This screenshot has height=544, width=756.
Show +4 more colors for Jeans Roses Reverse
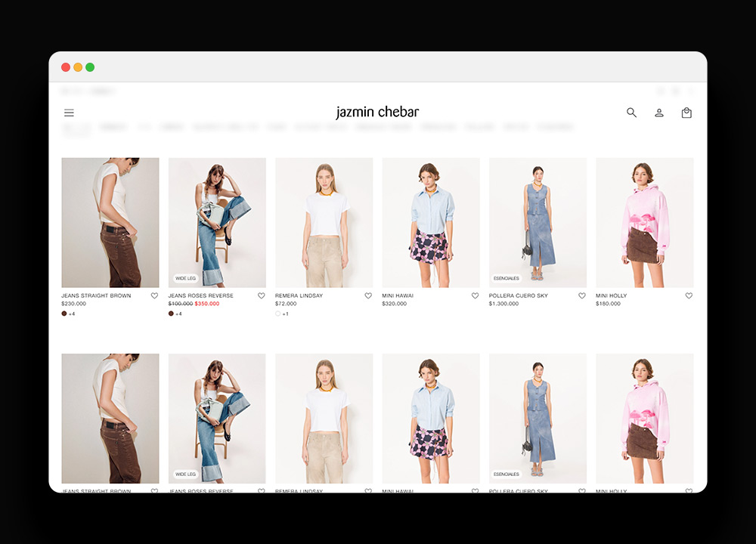pyautogui.click(x=179, y=314)
